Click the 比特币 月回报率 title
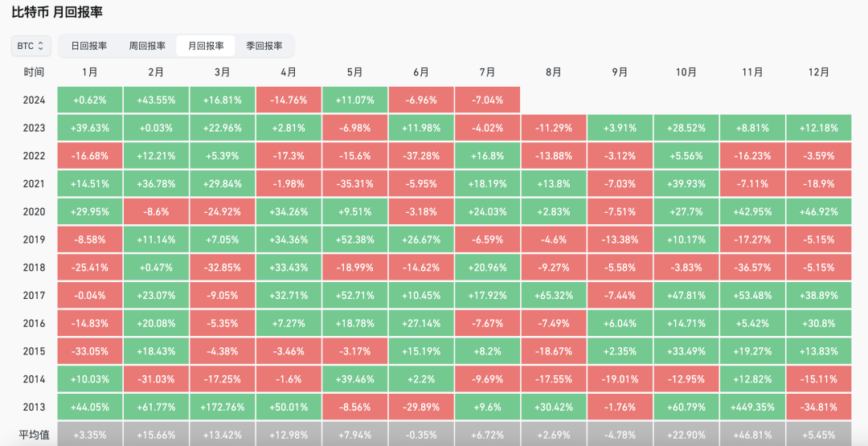This screenshot has width=868, height=446. [x=57, y=13]
